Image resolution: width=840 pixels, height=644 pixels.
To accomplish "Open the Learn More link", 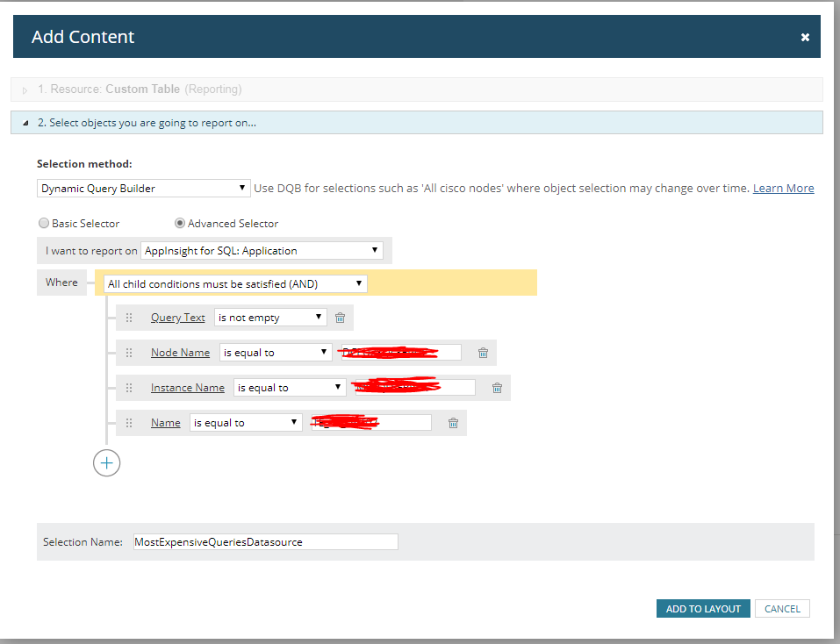I will pos(783,188).
